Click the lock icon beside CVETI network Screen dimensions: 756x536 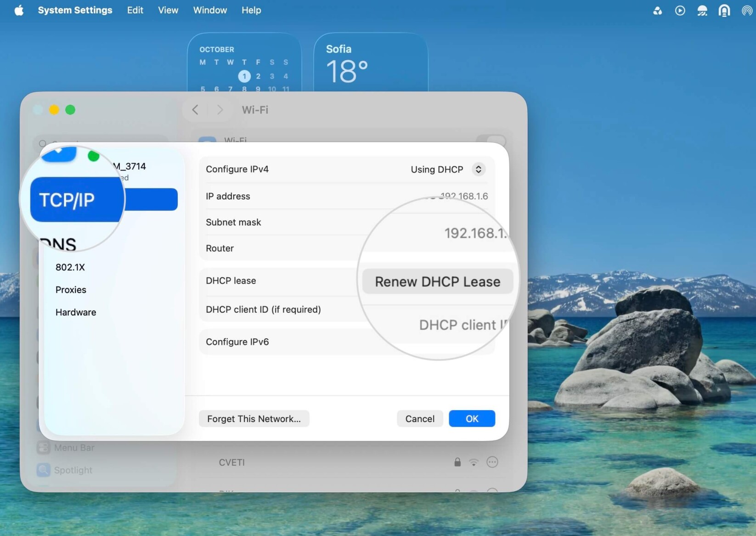click(457, 462)
